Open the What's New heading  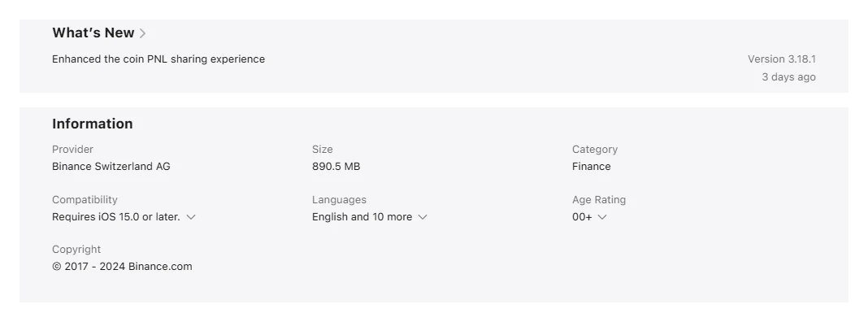pos(93,33)
